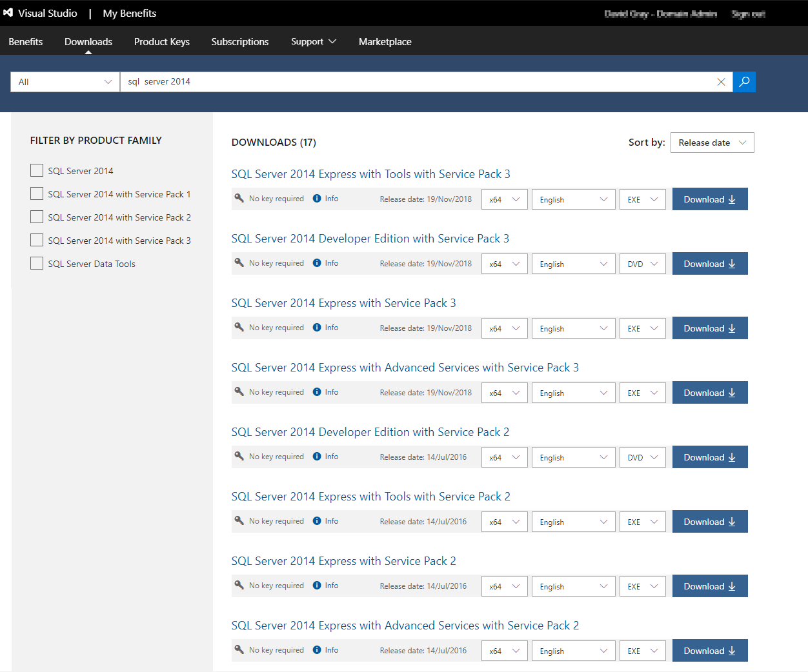808x672 pixels.
Task: Download Express with Tools with Service Pack 2
Action: click(710, 522)
